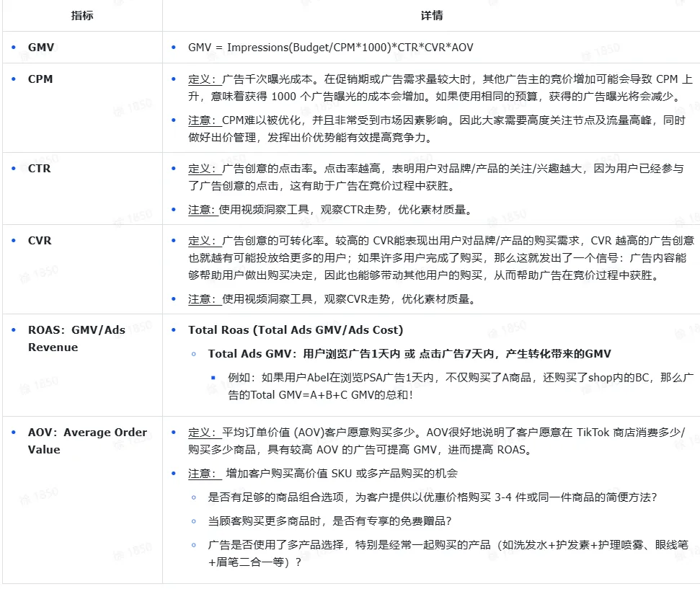The height and width of the screenshot is (589, 700).
Task: Click the line 告的Total GMV=A+B+C GMV的总和
Action: pos(320,395)
